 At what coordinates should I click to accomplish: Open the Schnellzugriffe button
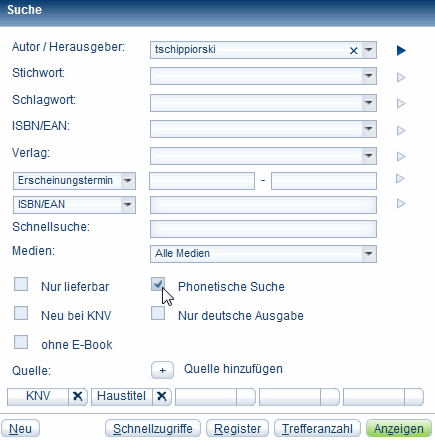click(153, 428)
